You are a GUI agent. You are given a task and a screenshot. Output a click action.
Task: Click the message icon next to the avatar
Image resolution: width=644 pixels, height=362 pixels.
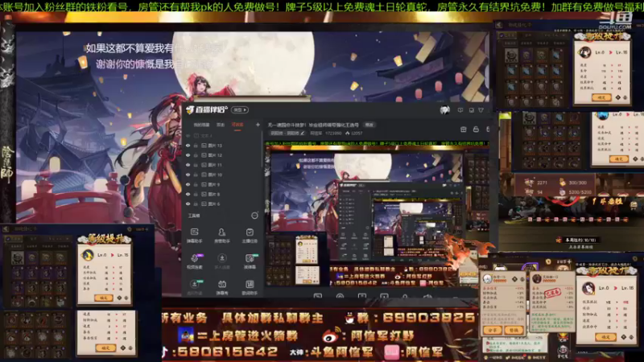click(460, 110)
